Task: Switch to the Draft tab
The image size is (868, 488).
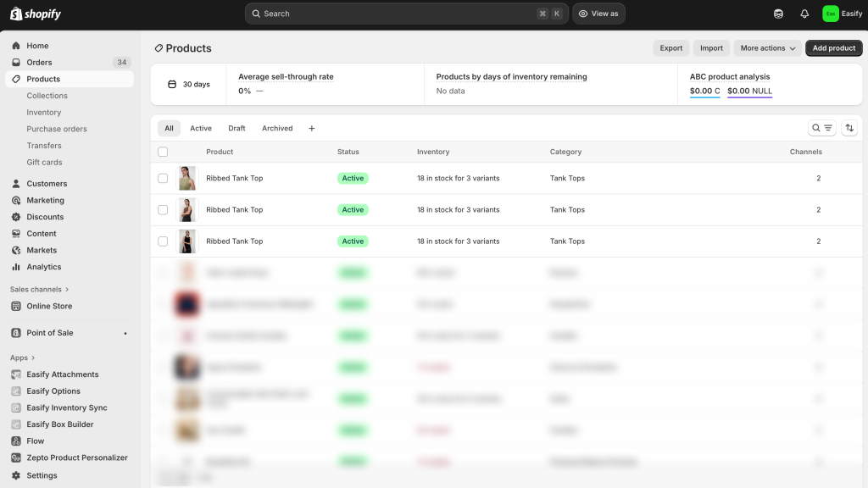Action: point(236,129)
